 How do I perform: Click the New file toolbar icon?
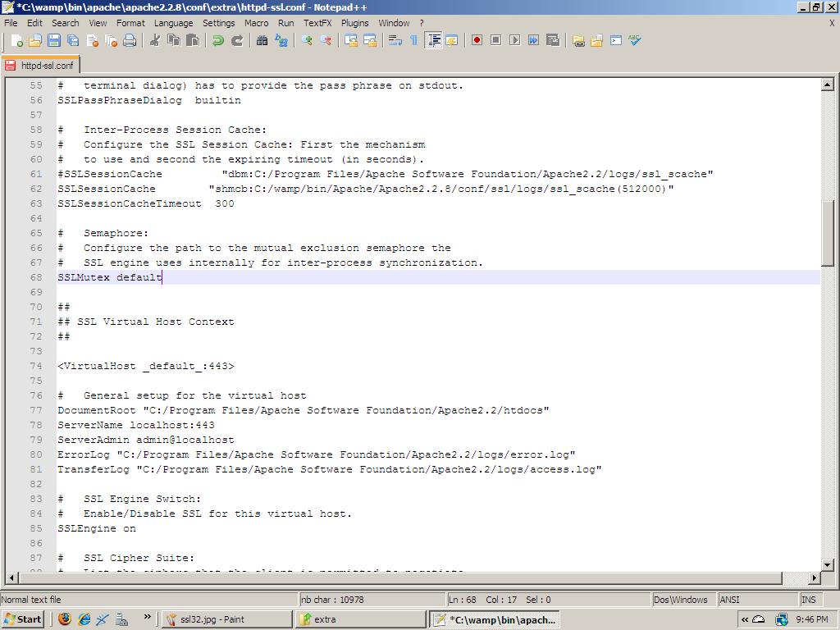pyautogui.click(x=16, y=40)
